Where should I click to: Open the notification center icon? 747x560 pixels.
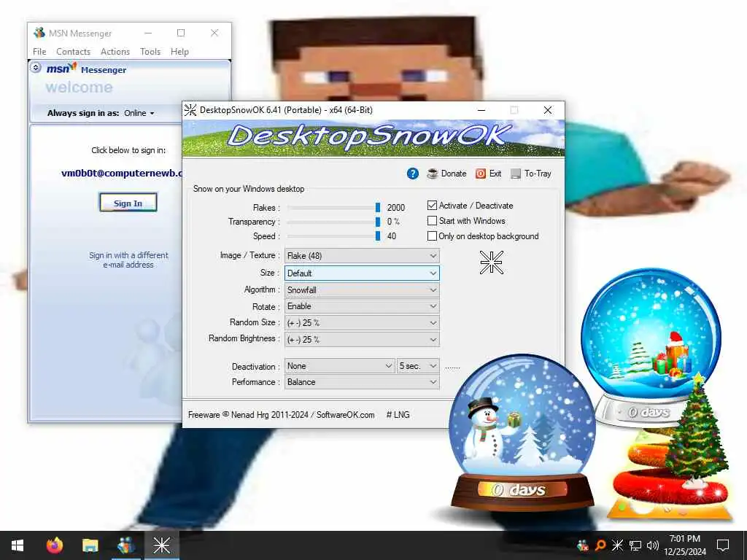pos(723,545)
